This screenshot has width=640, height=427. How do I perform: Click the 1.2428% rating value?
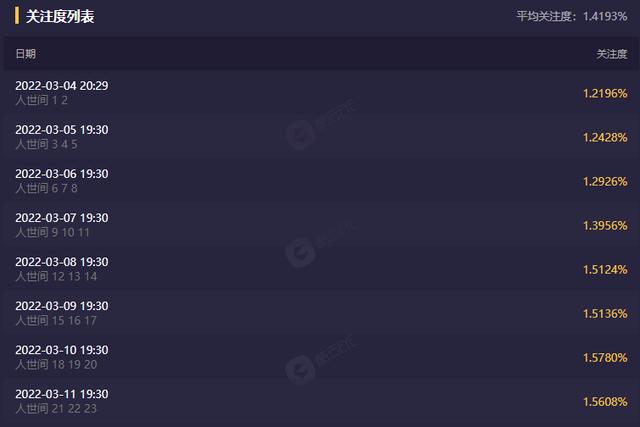click(x=605, y=138)
